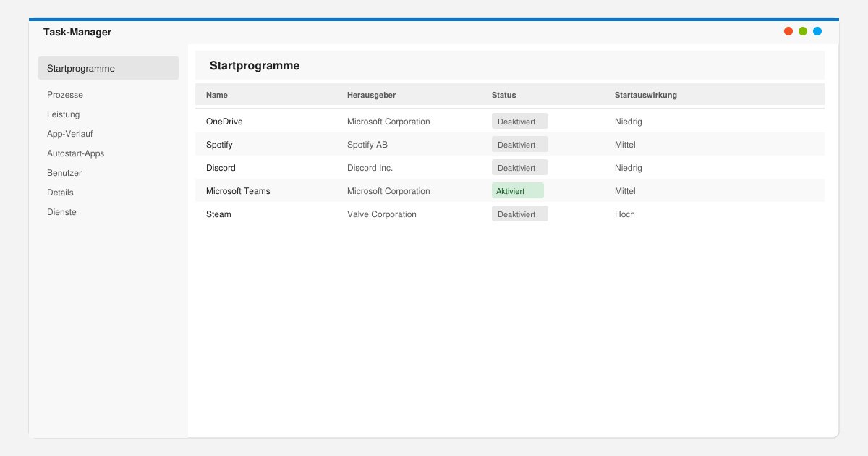Sort by the Name column header

[217, 95]
